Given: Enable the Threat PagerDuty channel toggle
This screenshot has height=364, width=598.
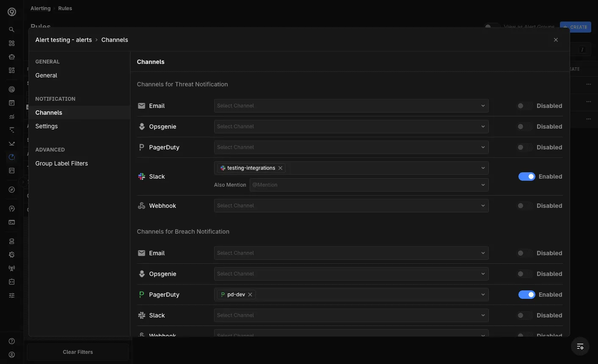Looking at the screenshot, I should point(525,147).
